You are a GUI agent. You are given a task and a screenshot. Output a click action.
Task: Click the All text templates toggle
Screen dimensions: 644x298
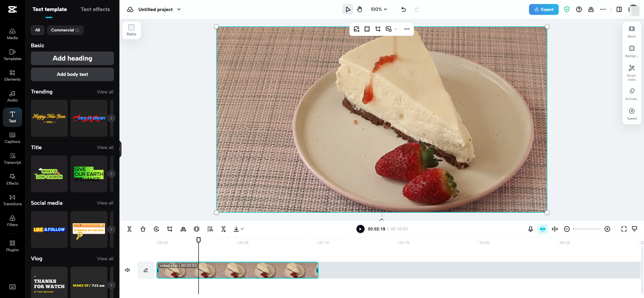37,30
